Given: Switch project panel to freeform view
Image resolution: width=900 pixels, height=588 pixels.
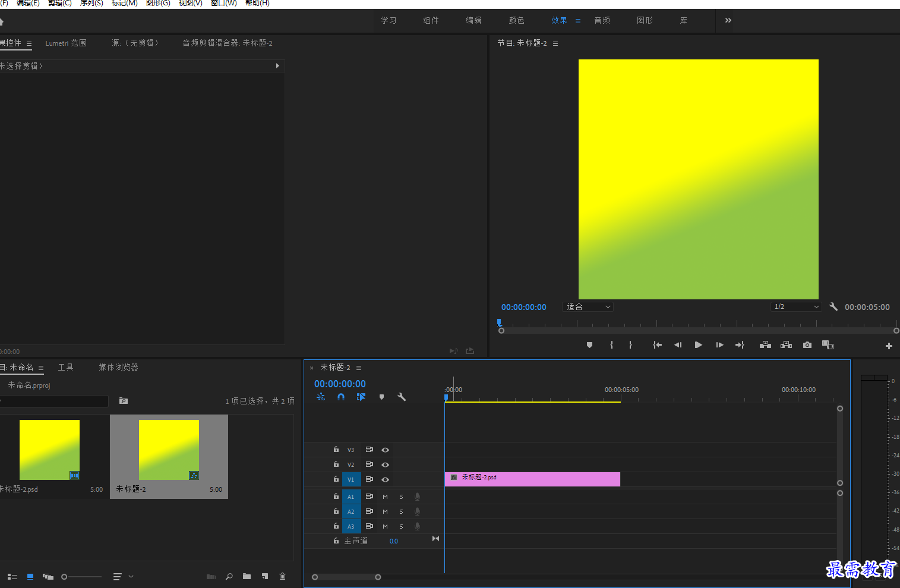Looking at the screenshot, I should (48, 577).
